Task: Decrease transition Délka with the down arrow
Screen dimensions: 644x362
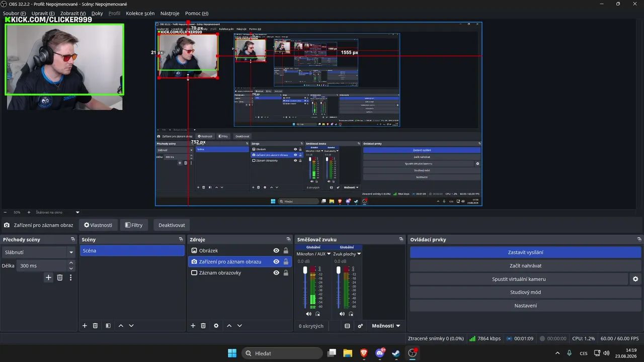Action: coord(71,268)
